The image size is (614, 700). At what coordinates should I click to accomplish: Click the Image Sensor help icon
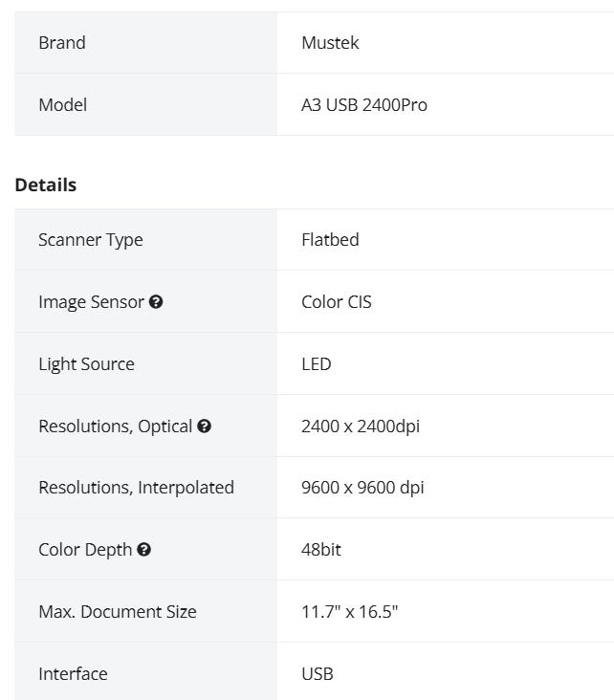156,302
